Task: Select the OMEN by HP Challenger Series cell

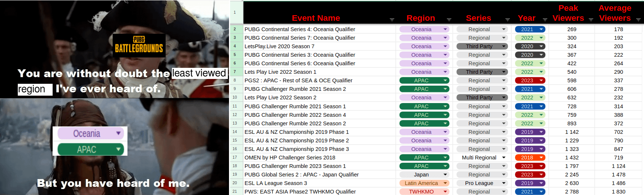Action: (x=290, y=158)
